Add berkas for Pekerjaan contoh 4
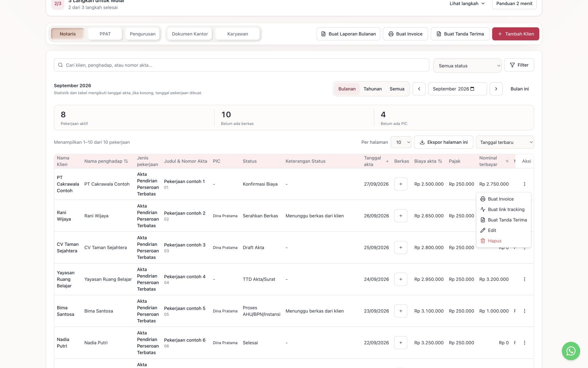588x368 pixels. tap(400, 279)
